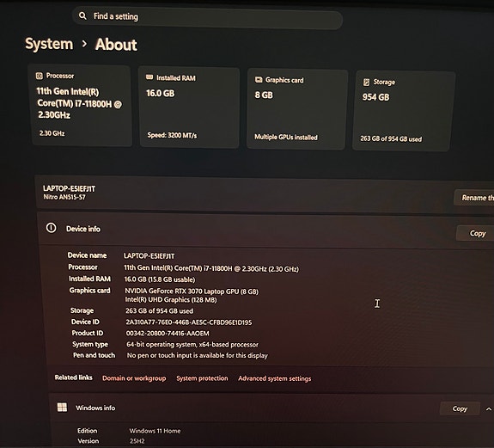Collapse the Device info header
The image size is (494, 448).
coord(265,230)
